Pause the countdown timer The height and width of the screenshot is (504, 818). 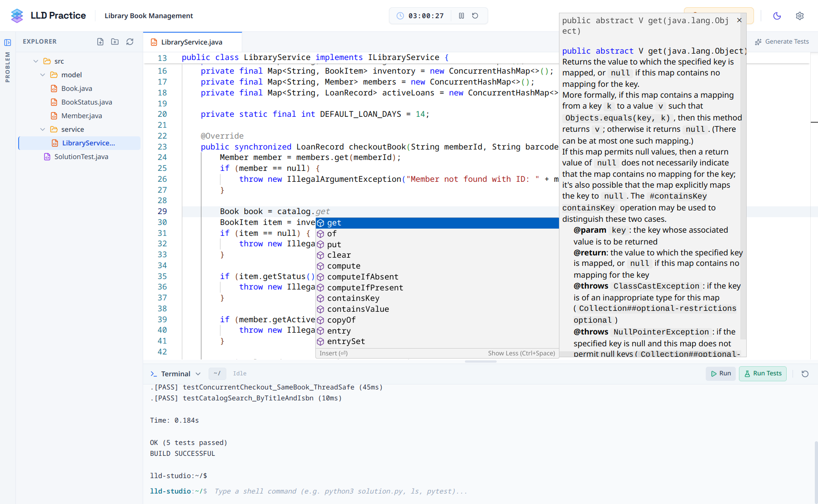[x=461, y=15]
